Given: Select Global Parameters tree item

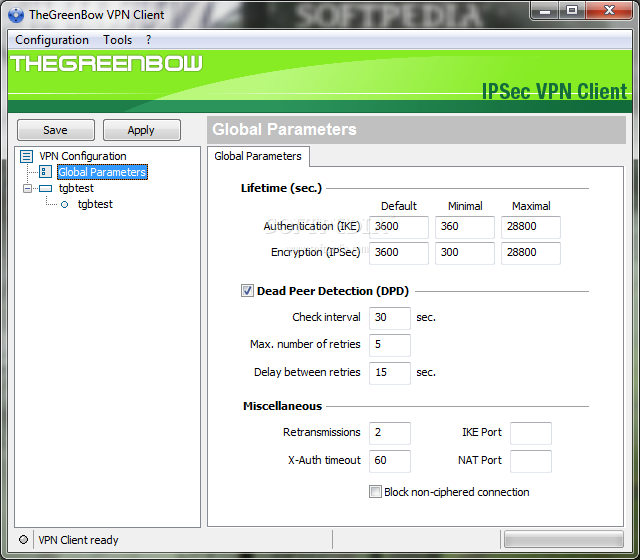Looking at the screenshot, I should pyautogui.click(x=102, y=172).
